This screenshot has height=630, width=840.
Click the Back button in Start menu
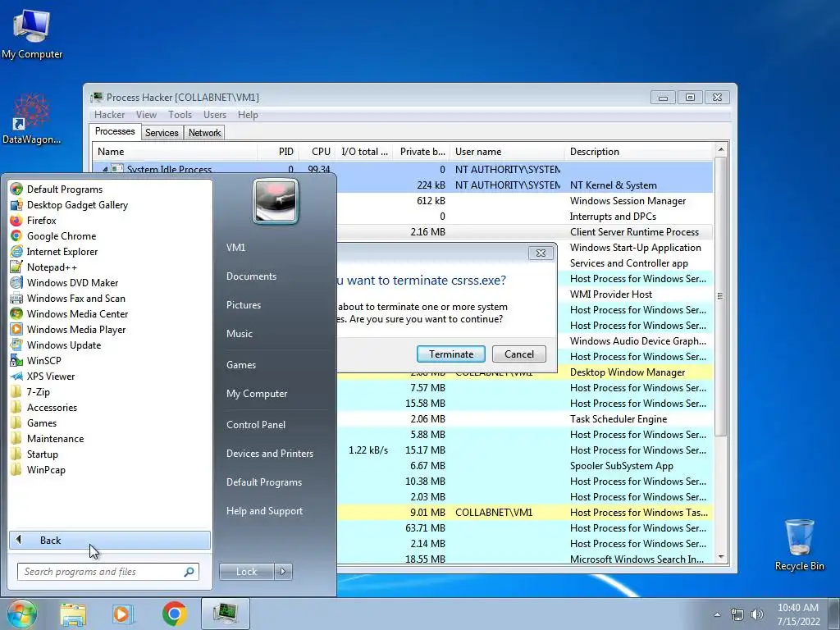coord(110,540)
